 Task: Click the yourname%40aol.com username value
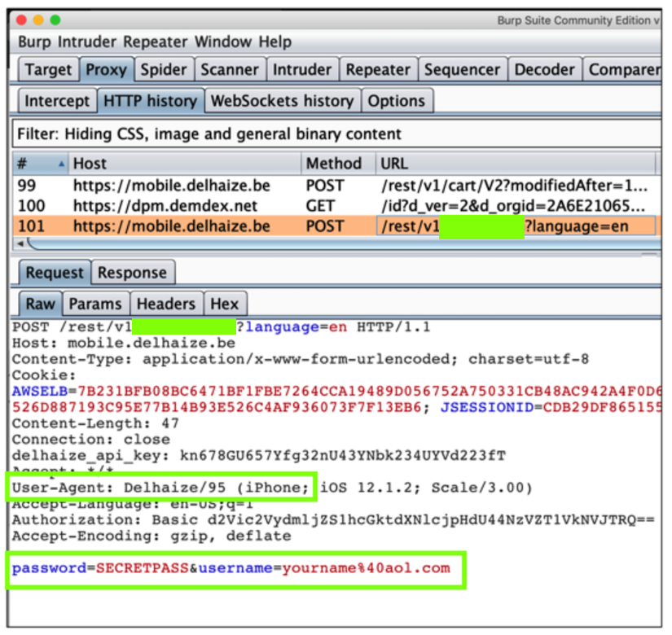[367, 568]
